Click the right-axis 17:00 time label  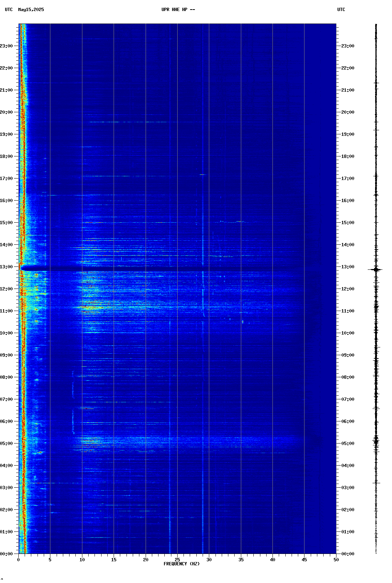(x=348, y=179)
